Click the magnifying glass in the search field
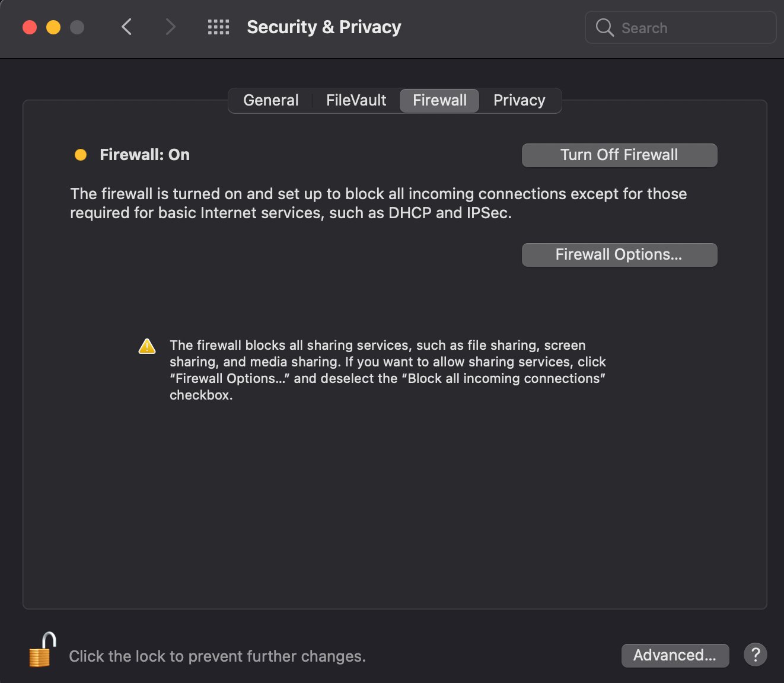 [x=604, y=27]
